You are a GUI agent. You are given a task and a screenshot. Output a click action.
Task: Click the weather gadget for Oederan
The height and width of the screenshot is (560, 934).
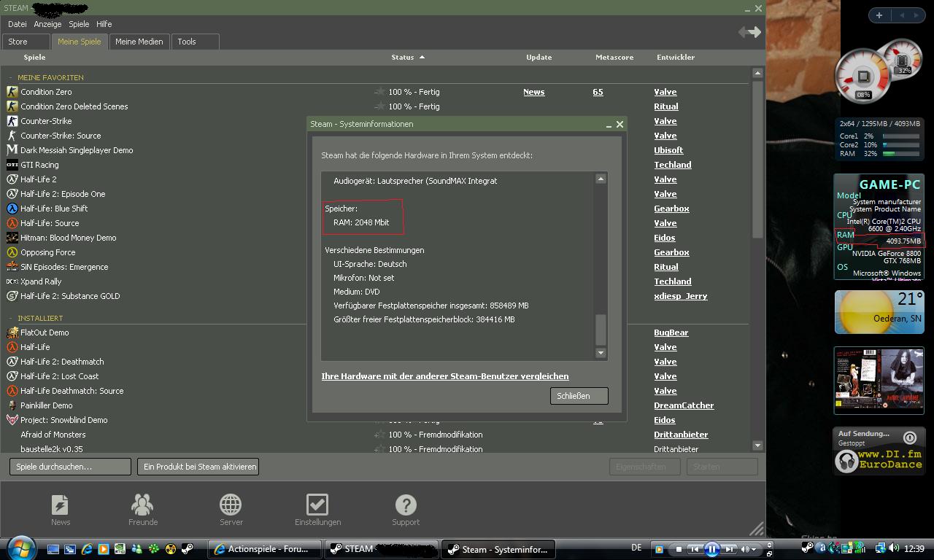[x=879, y=312]
